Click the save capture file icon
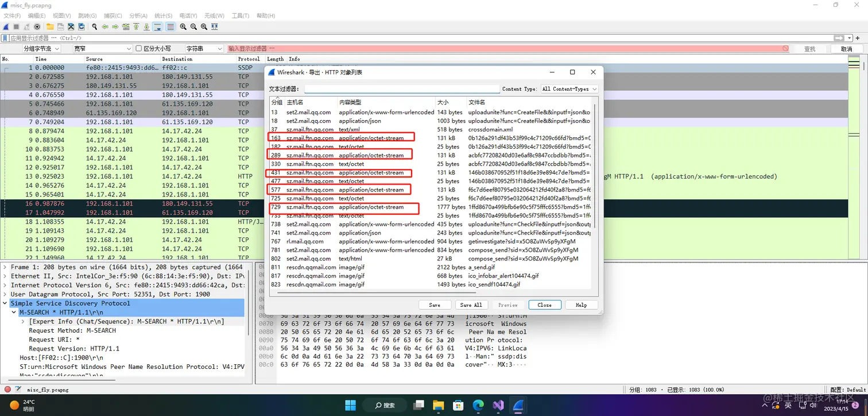Viewport: 868px width, 416px height. tap(60, 27)
